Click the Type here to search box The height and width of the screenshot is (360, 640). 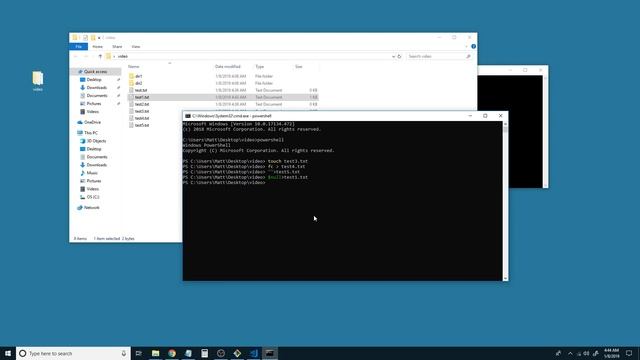(73, 353)
